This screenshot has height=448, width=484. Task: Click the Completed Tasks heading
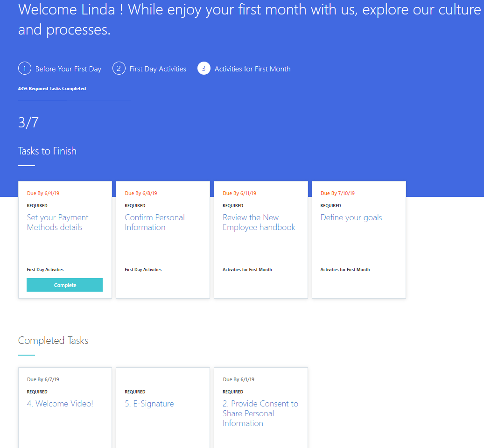[x=53, y=341]
